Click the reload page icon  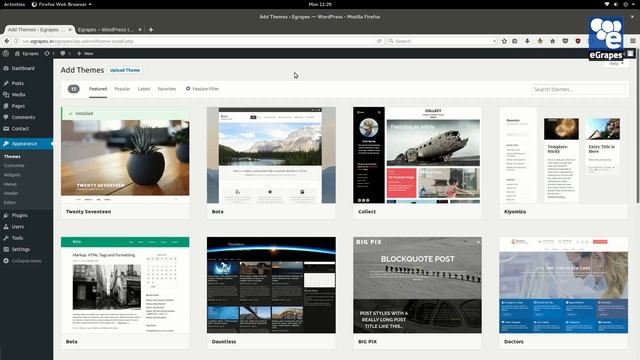coord(379,41)
